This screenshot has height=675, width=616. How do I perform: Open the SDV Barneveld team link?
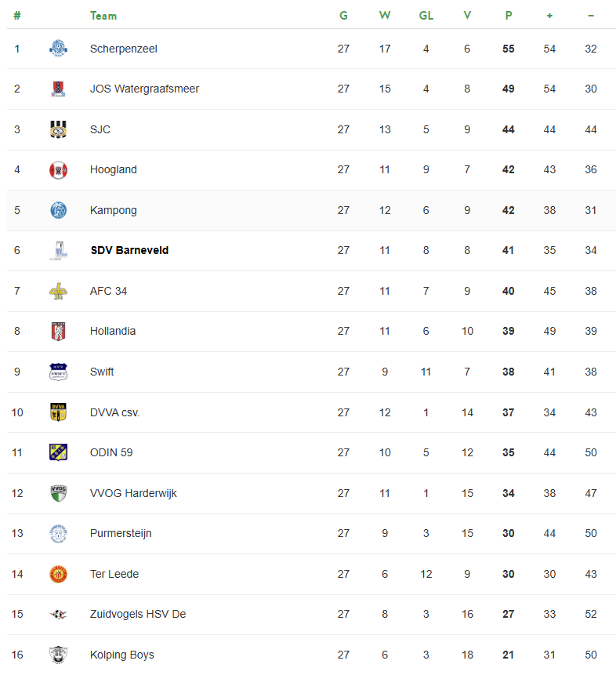129,250
